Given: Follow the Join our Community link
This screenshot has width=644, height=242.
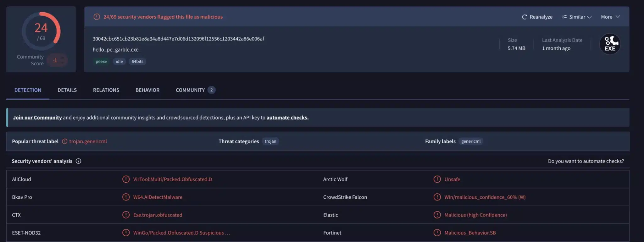Looking at the screenshot, I should coord(37,118).
